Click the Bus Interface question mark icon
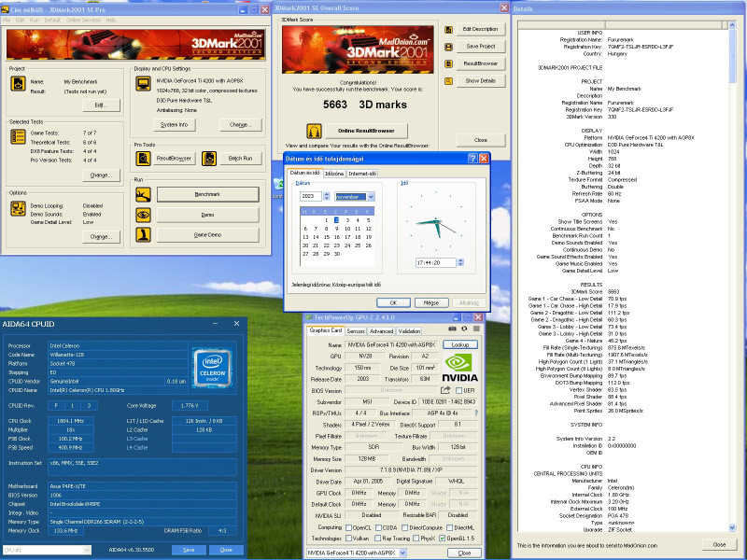The width and height of the screenshot is (747, 560). (475, 413)
